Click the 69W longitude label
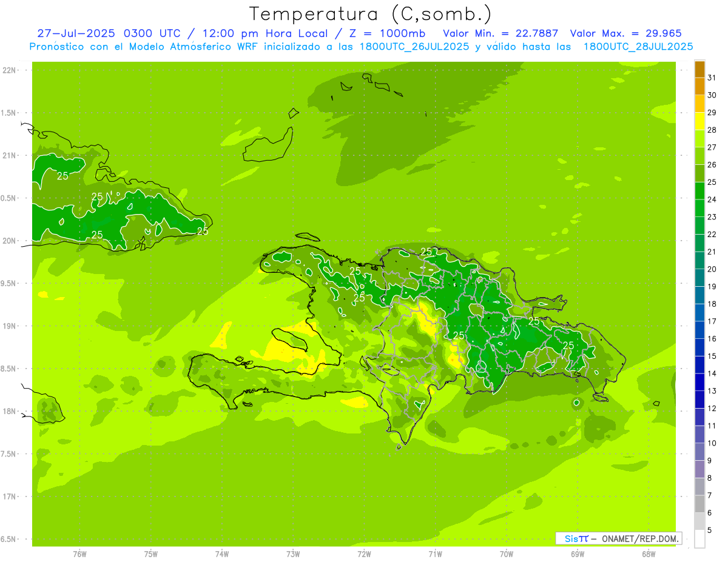Image resolution: width=728 pixels, height=562 pixels. (x=578, y=554)
